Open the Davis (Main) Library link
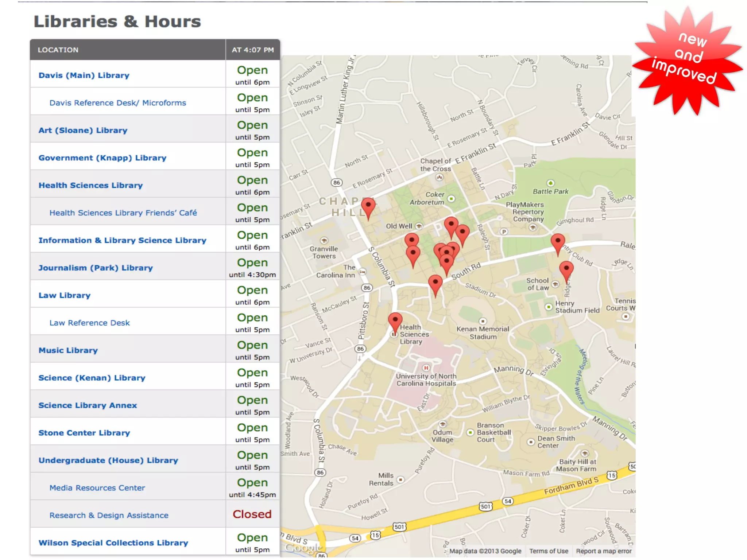The image size is (747, 560). pyautogui.click(x=84, y=75)
